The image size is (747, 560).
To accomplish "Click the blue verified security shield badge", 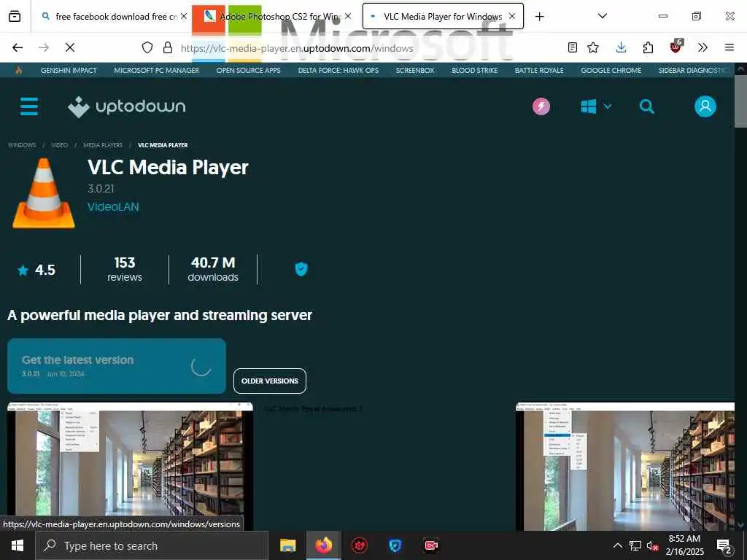I will [301, 269].
